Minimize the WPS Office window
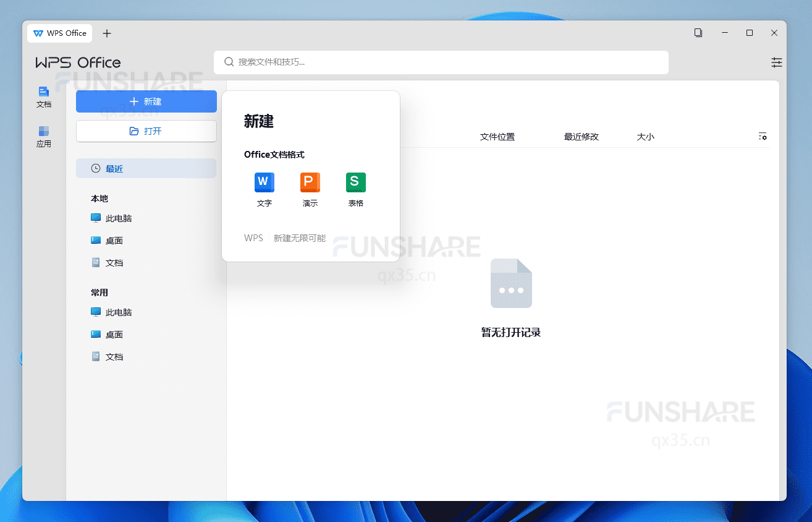The width and height of the screenshot is (812, 522). [724, 33]
